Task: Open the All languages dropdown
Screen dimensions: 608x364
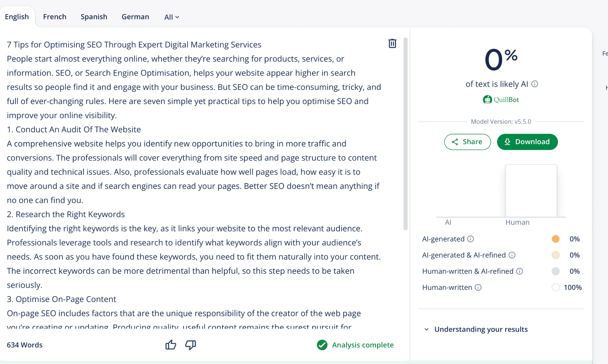Action: click(x=172, y=17)
